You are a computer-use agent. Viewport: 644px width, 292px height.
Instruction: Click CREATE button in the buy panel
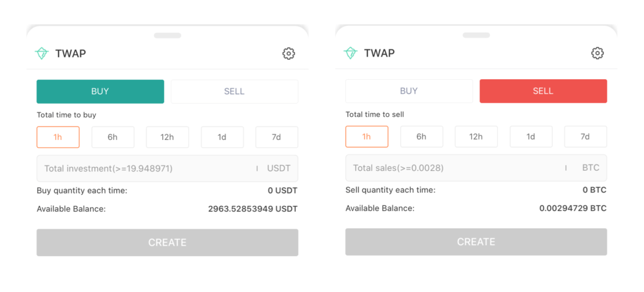167,242
